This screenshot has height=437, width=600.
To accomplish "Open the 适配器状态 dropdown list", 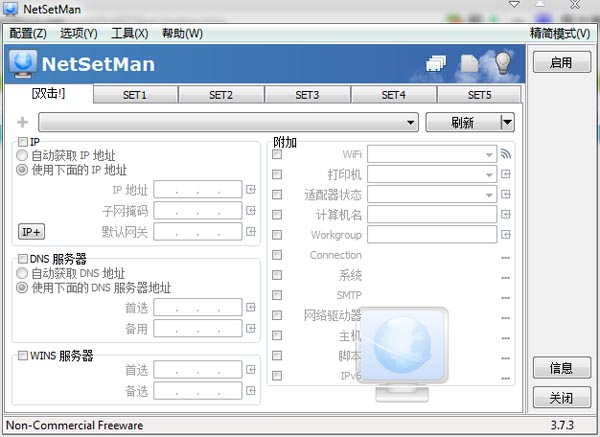I will click(x=432, y=194).
